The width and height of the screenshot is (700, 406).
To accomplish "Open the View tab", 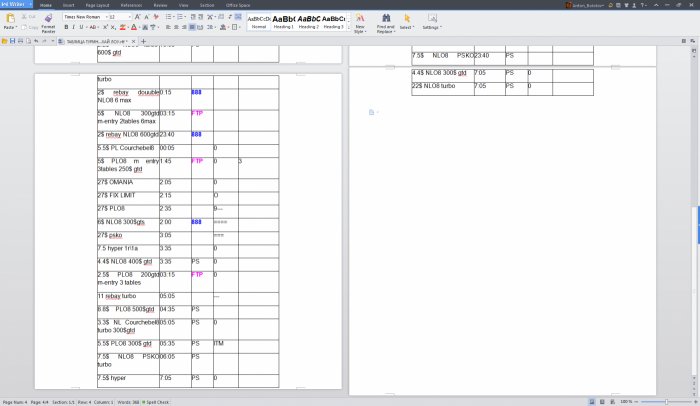I will click(x=183, y=5).
